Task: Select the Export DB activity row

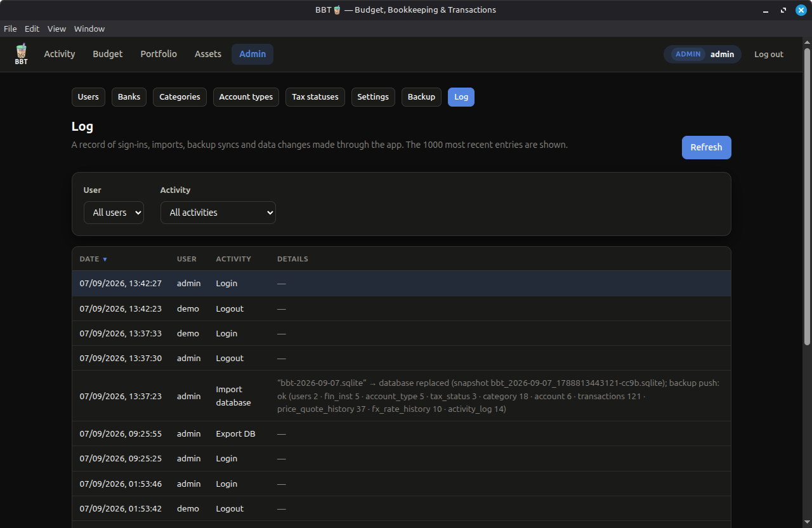Action: (x=401, y=433)
